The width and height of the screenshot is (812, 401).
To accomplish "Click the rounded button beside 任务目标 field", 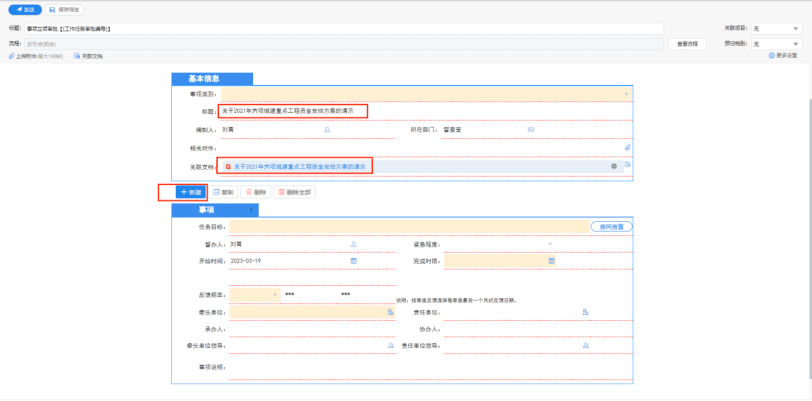I will click(x=612, y=226).
